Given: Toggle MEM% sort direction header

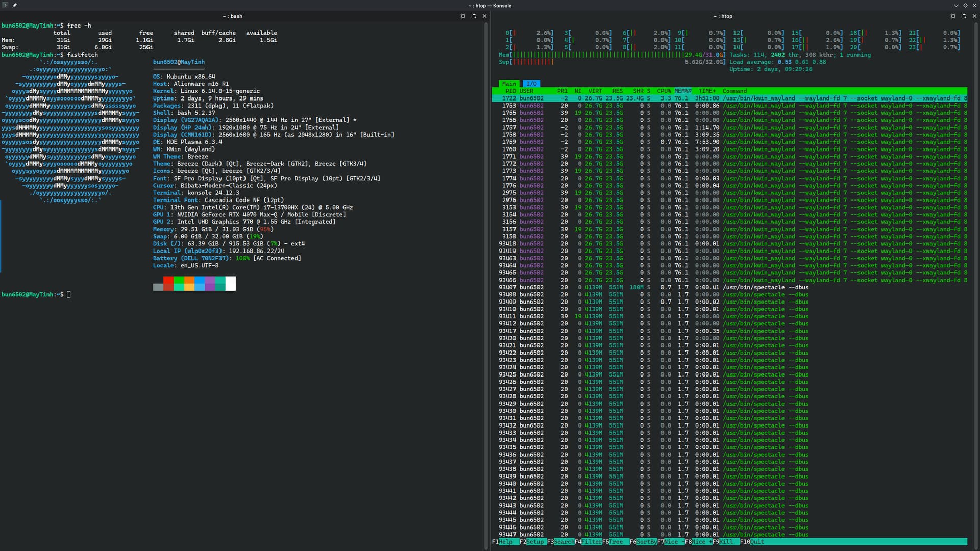Looking at the screenshot, I should click(683, 91).
